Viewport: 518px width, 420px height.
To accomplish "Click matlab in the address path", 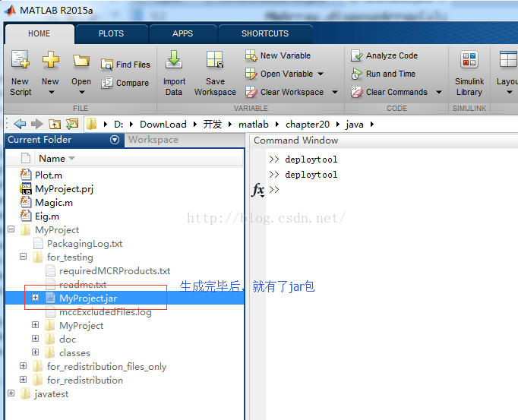I will pyautogui.click(x=254, y=125).
